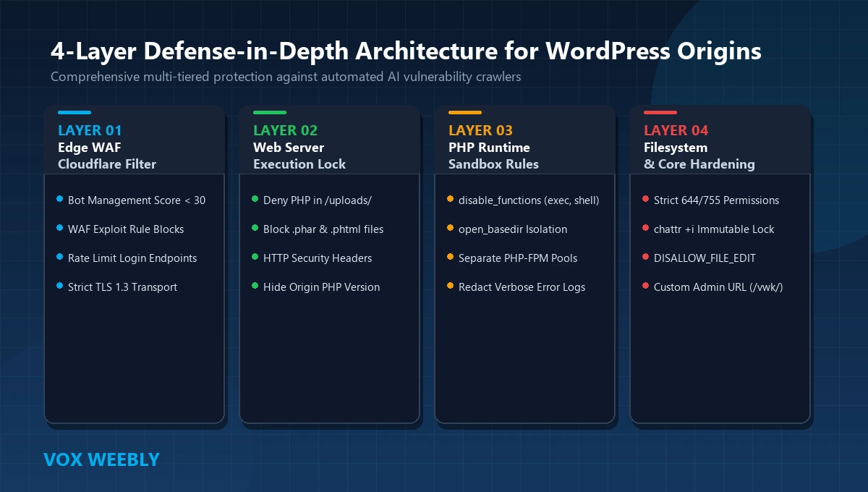This screenshot has height=492, width=868.
Task: Select the 'LAYER 03' heading
Action: 480,131
